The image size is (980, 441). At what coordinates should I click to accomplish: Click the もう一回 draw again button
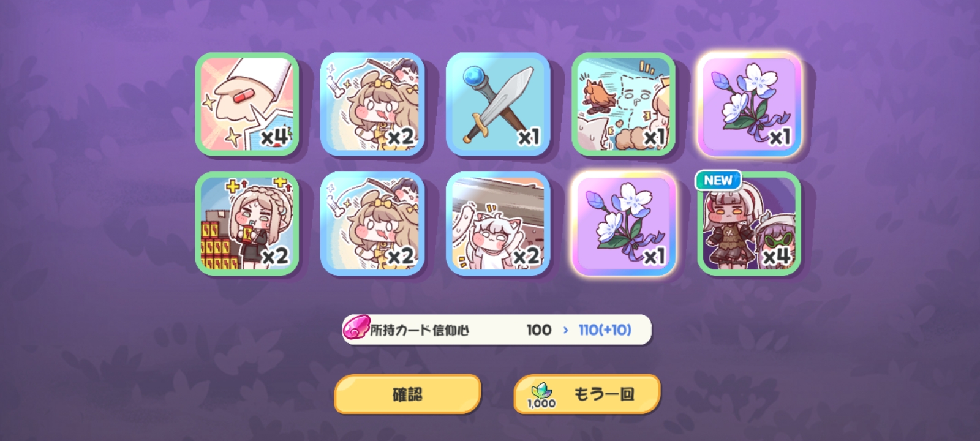click(587, 394)
